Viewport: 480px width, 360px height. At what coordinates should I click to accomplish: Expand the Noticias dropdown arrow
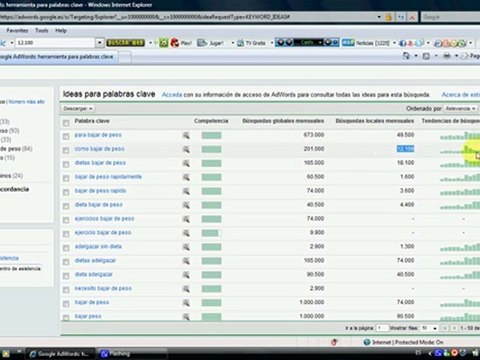point(395,43)
